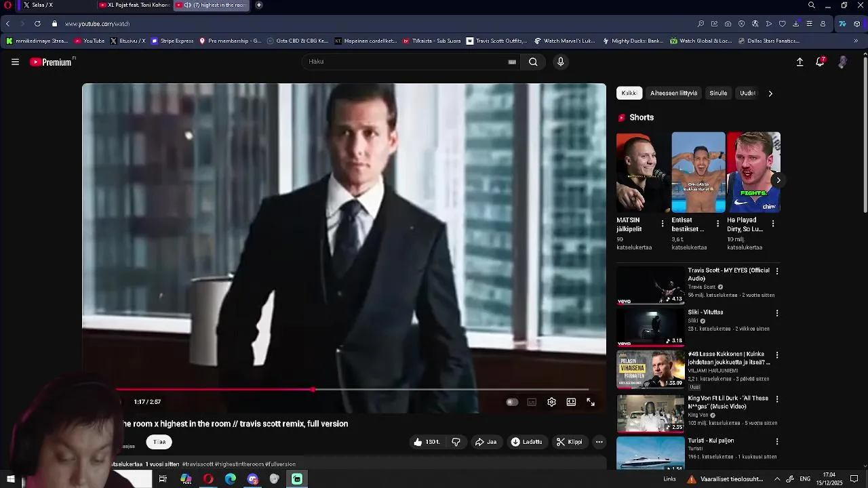This screenshot has width=868, height=488.
Task: Show more filter chips with right chevron
Action: [770, 94]
